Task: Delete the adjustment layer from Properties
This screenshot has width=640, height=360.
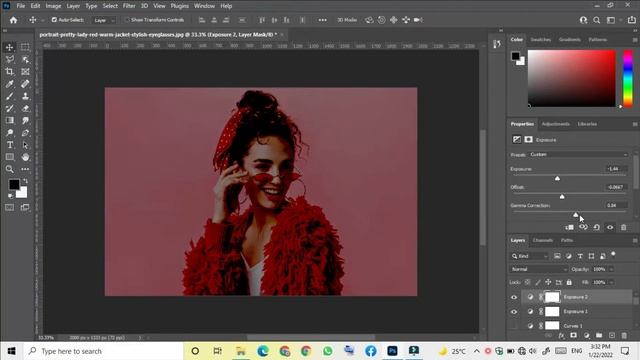Action: click(623, 227)
